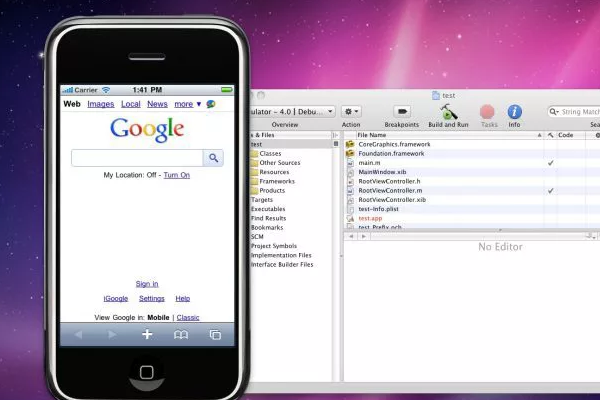Open Safari's bookmarks book icon
600x400 pixels.
click(x=181, y=335)
